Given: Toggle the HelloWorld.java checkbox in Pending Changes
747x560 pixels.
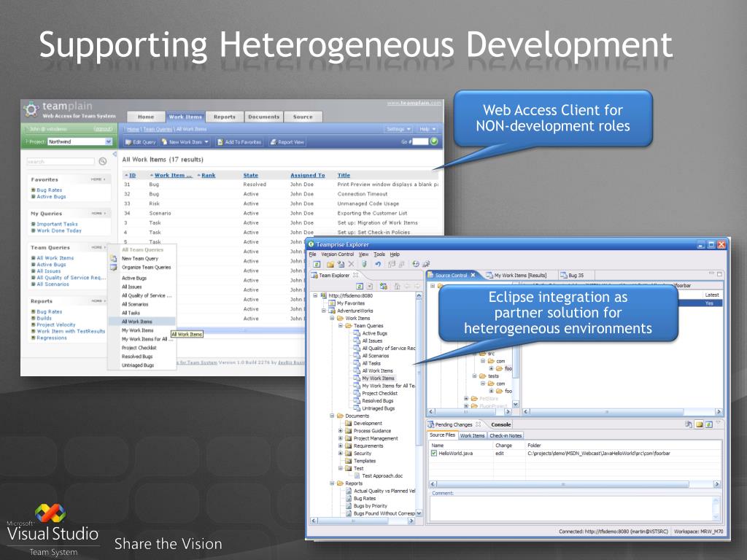Looking at the screenshot, I should [x=433, y=454].
